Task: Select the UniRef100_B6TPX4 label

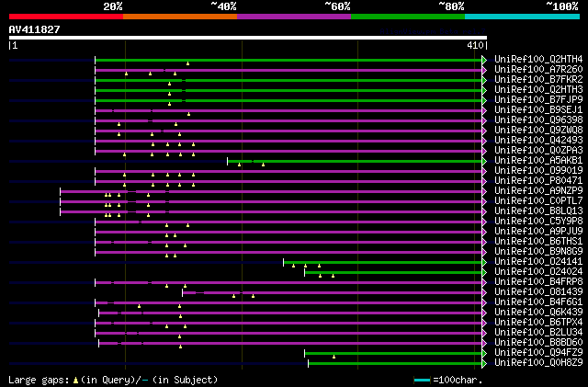Action: click(x=538, y=323)
